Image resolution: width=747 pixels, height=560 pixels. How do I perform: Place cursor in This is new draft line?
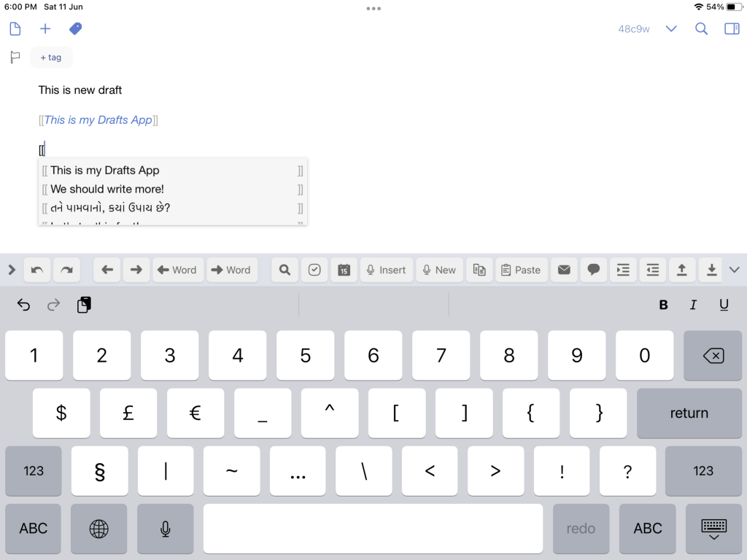pos(80,90)
